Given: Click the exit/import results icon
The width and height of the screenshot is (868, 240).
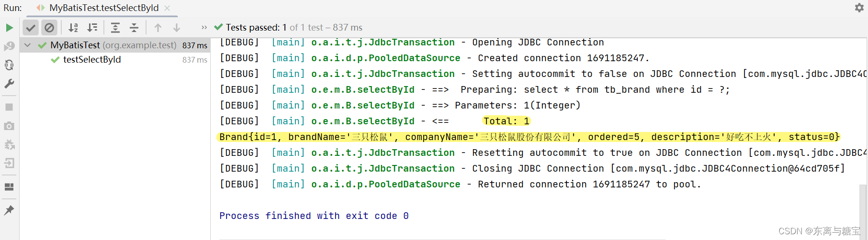Looking at the screenshot, I should tap(9, 163).
